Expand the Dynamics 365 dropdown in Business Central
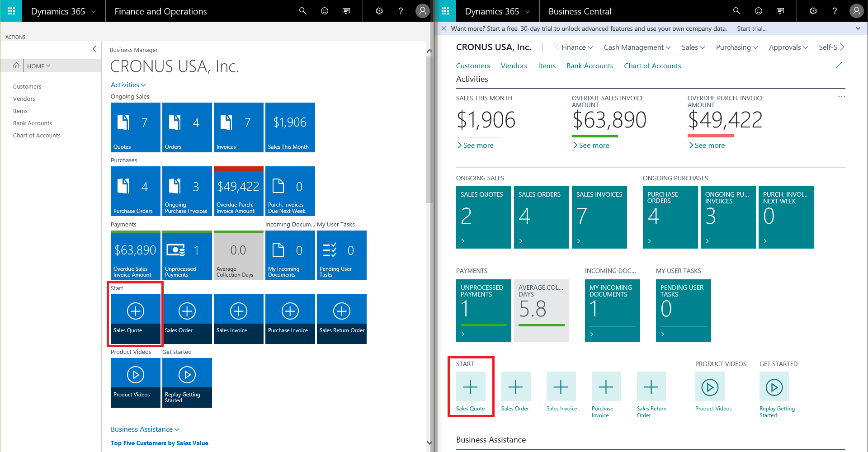This screenshot has width=868, height=452. pos(528,12)
